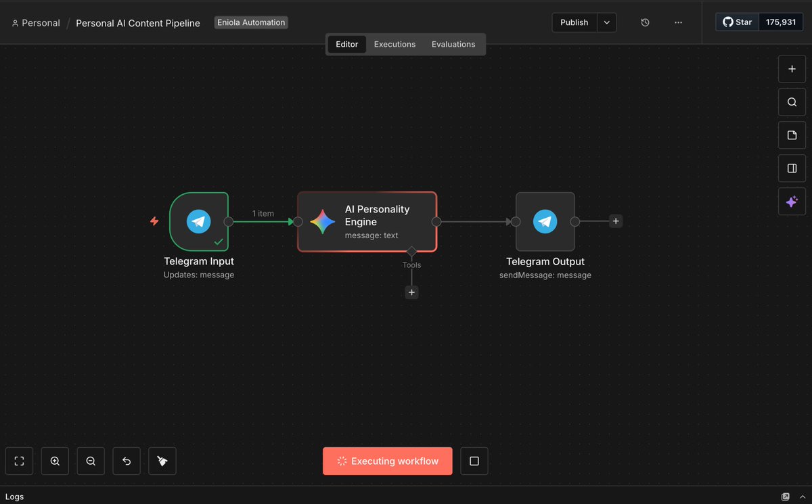The height and width of the screenshot is (504, 812).
Task: Fit workflow to view
Action: 19,461
